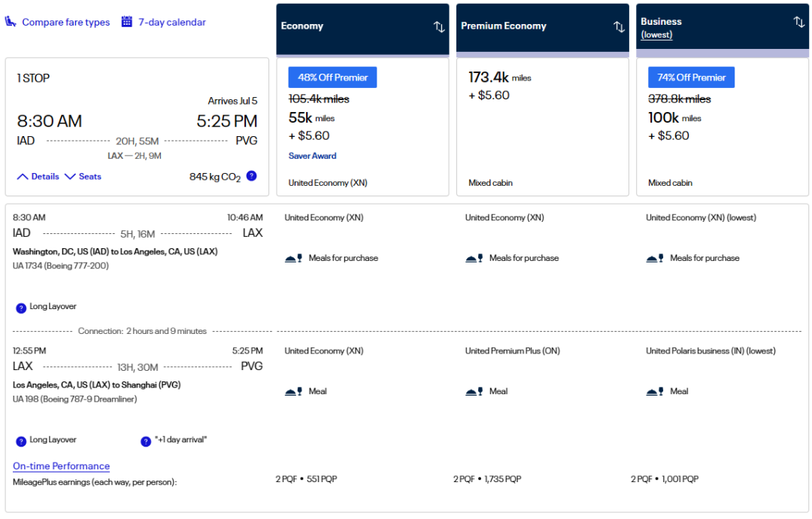The image size is (812, 519).
Task: Click the United Premium Plus (ON) cabin label
Action: 513,351
